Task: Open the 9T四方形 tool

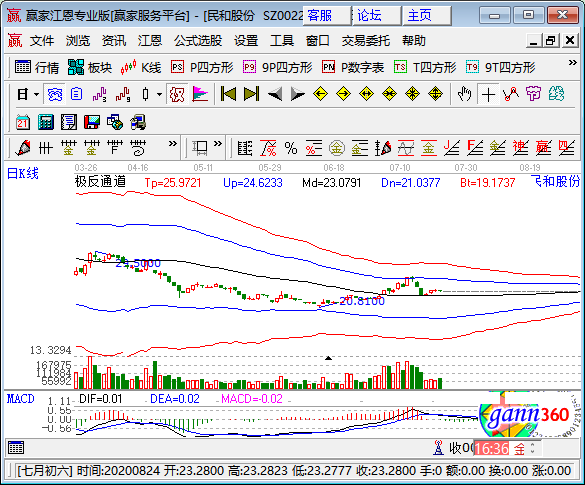Action: [500, 68]
